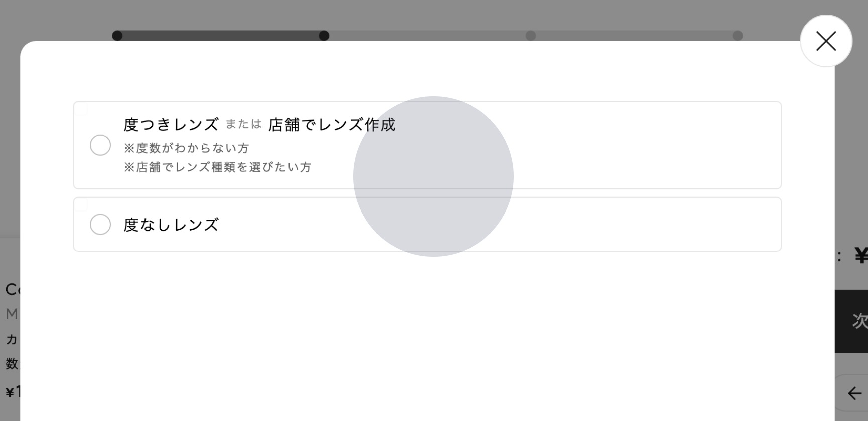Tap the gray circular overlay in the center
This screenshot has width=868, height=421.
click(433, 176)
